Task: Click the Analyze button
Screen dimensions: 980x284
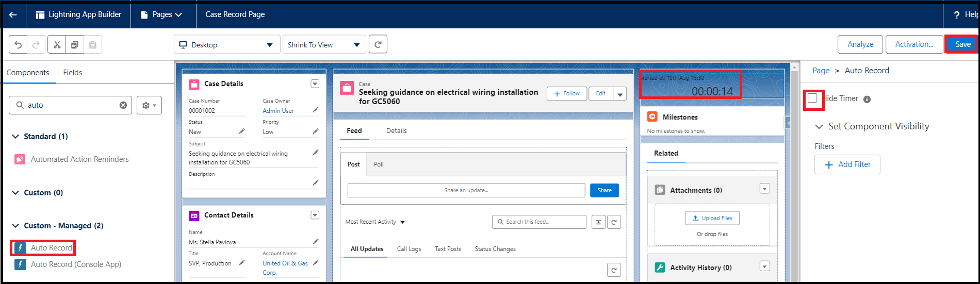Action: coord(860,44)
